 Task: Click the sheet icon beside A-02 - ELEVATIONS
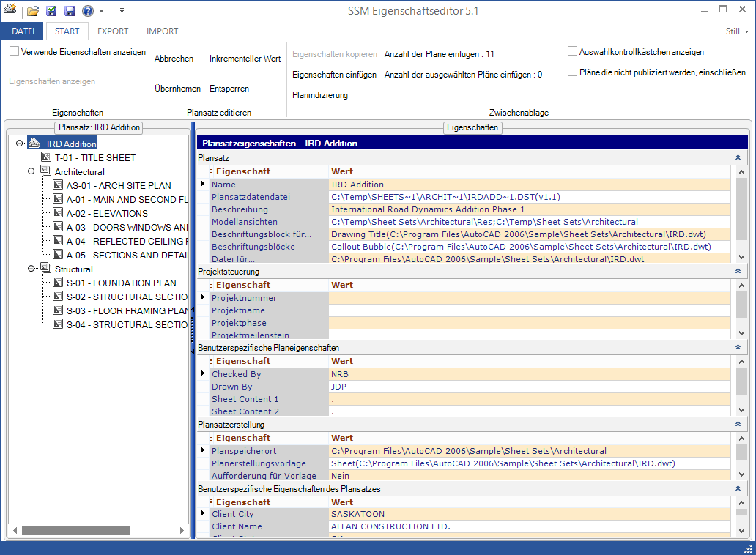58,213
